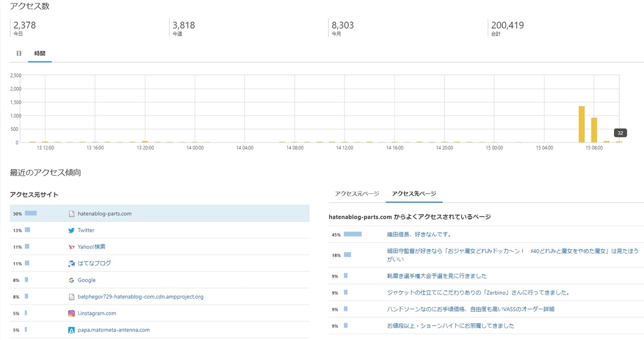Viewport: 644px width, 340px height.
Task: Click the 45% bar beside 織田信長 article
Action: point(353,234)
